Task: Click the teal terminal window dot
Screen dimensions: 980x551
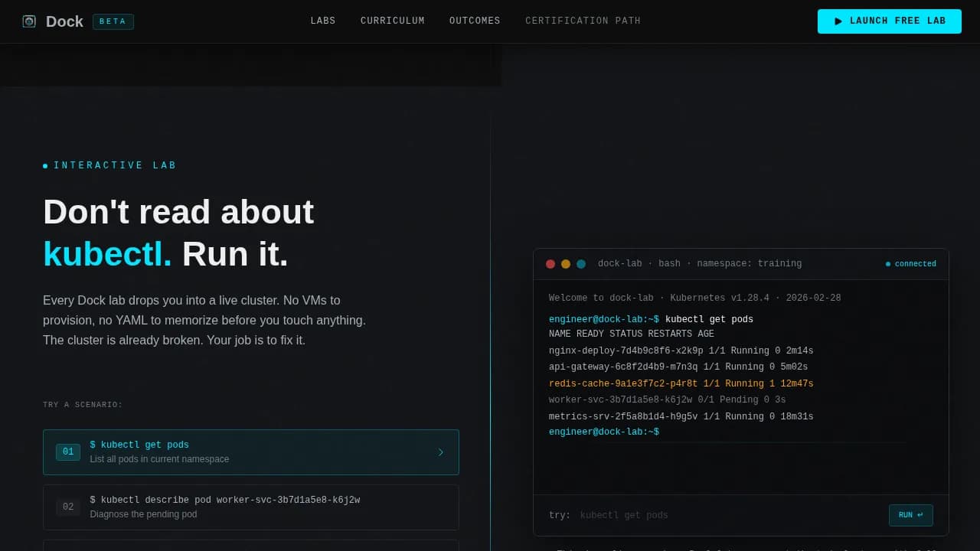Action: click(x=581, y=264)
